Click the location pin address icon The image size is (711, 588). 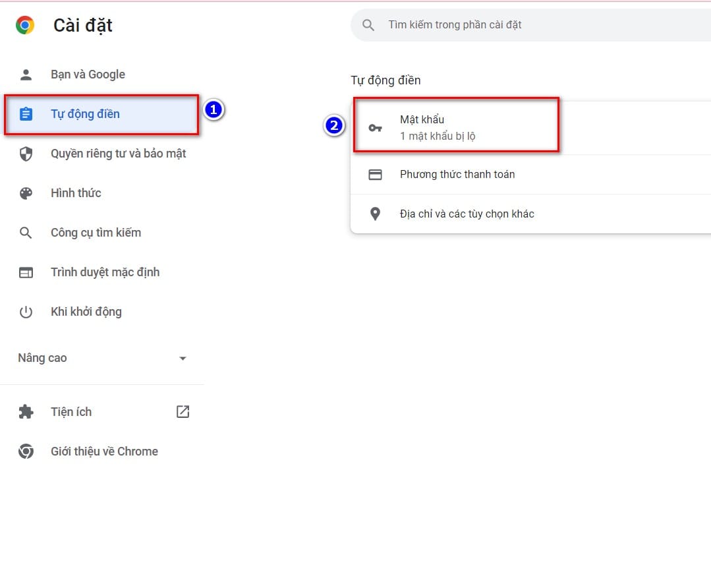(x=375, y=214)
